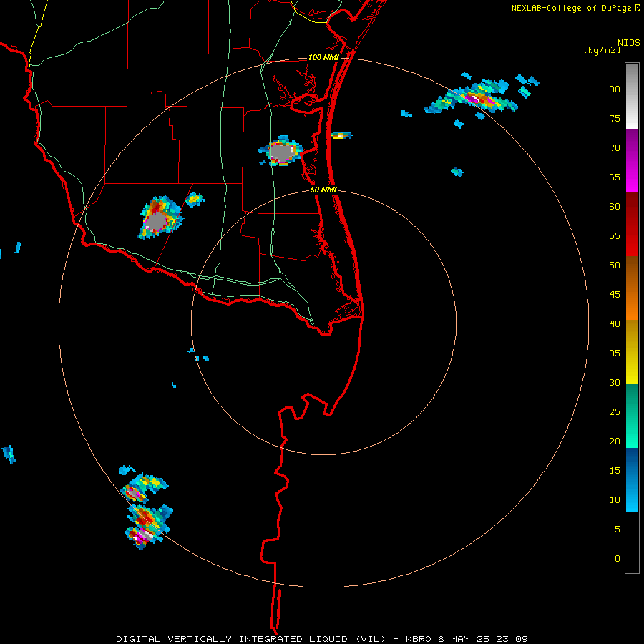Click the gray-core storm cell west of center
Screen dimensions: 644x644
(x=160, y=218)
